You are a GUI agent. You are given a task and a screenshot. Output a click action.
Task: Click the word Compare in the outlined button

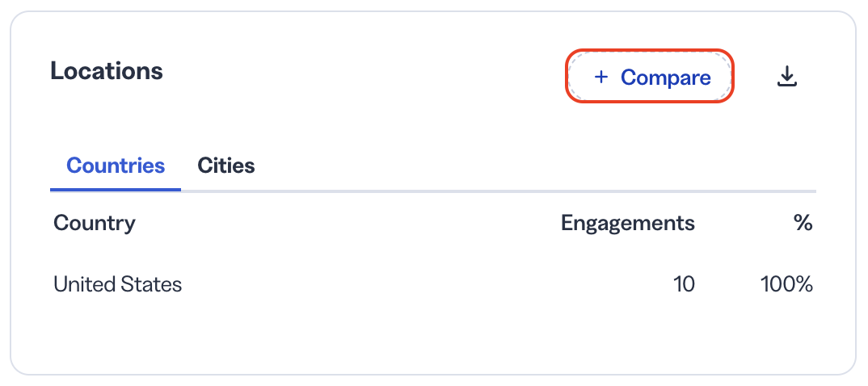click(x=665, y=78)
